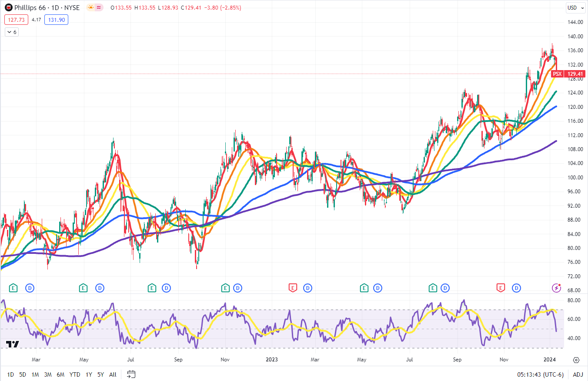
Task: Click the pink approximately-equal data status icon
Action: click(99, 7)
